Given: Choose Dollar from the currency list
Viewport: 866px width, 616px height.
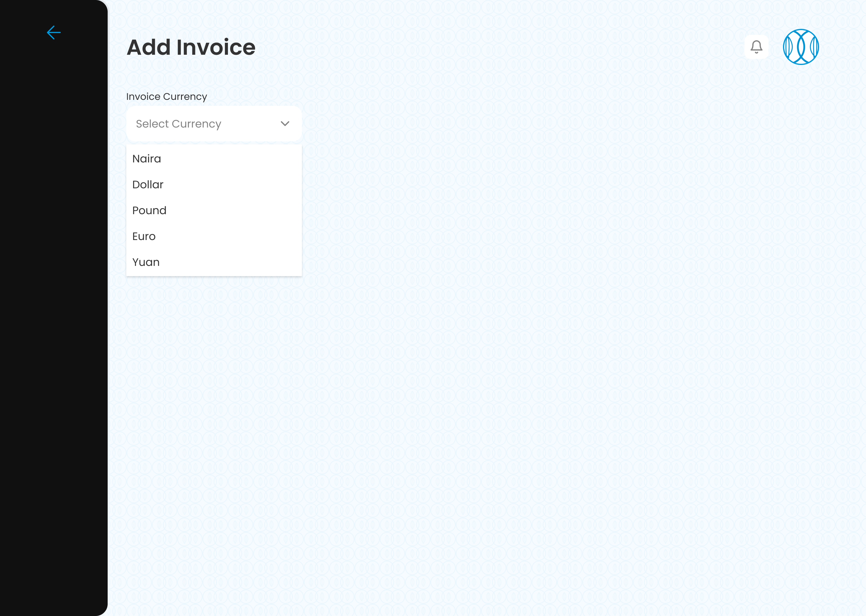Looking at the screenshot, I should tap(214, 184).
